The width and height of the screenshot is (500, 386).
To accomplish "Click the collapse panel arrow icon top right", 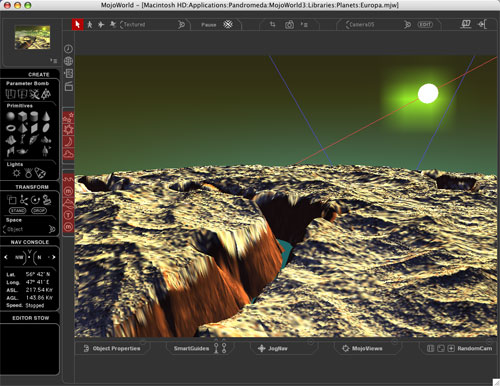I will [482, 24].
